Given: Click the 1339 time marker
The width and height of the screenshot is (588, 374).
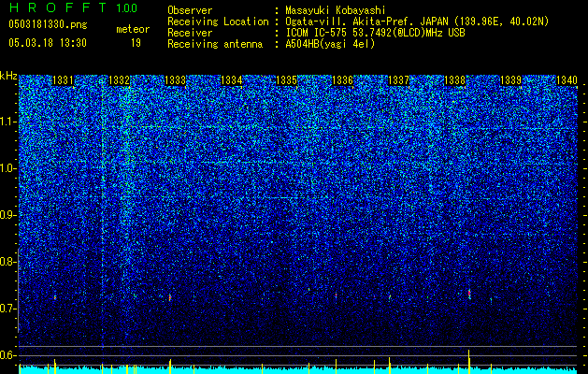Looking at the screenshot, I should (x=510, y=80).
